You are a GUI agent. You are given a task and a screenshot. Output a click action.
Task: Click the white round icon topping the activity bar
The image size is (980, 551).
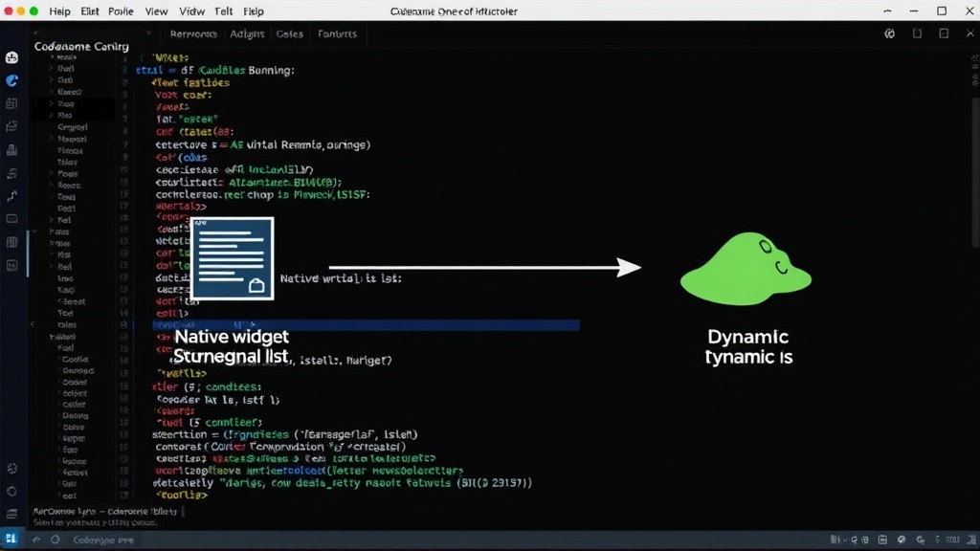coord(11,57)
